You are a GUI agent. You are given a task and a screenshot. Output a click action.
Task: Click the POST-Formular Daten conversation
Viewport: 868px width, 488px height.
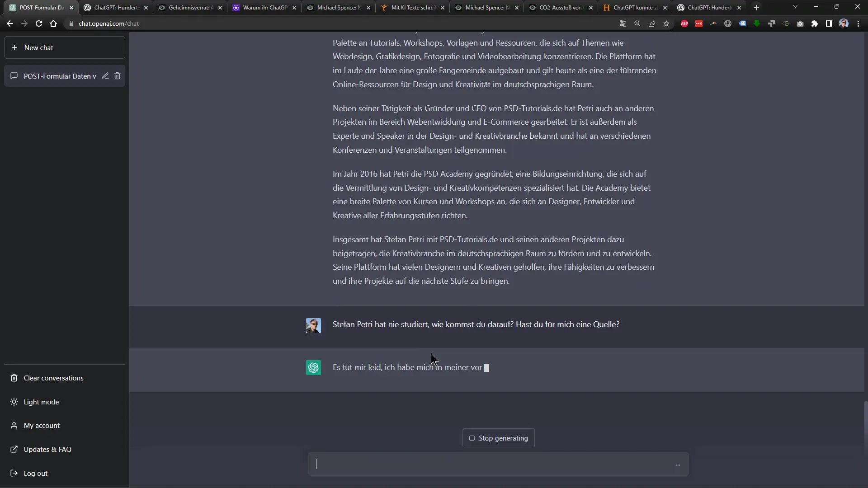(60, 75)
